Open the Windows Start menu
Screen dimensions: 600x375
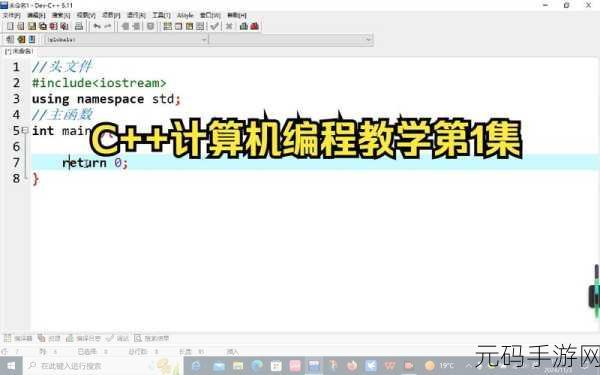(x=11, y=366)
